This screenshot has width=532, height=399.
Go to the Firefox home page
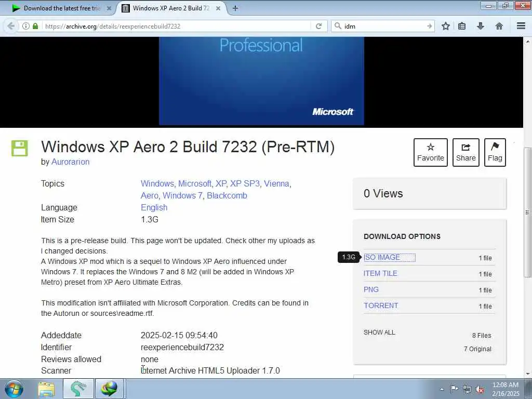(x=499, y=26)
